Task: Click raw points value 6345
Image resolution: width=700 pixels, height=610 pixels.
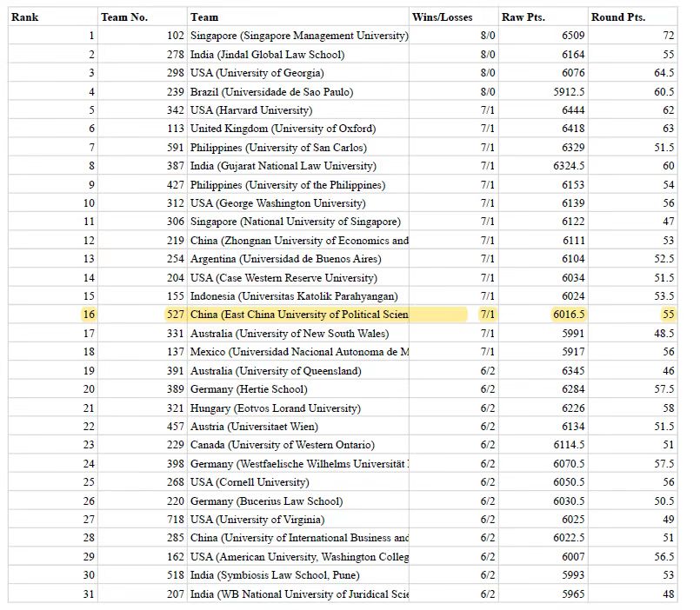Action: click(573, 370)
